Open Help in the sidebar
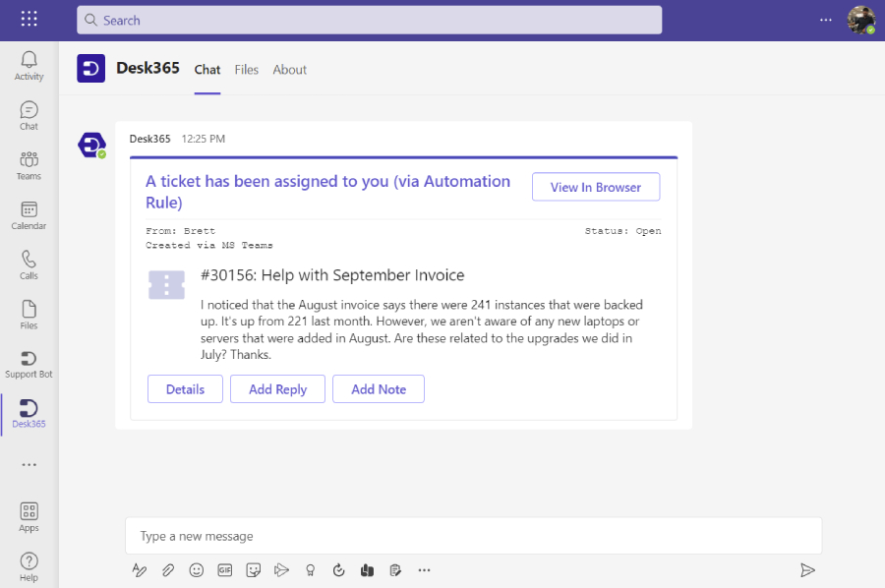This screenshot has height=588, width=885. [29, 567]
